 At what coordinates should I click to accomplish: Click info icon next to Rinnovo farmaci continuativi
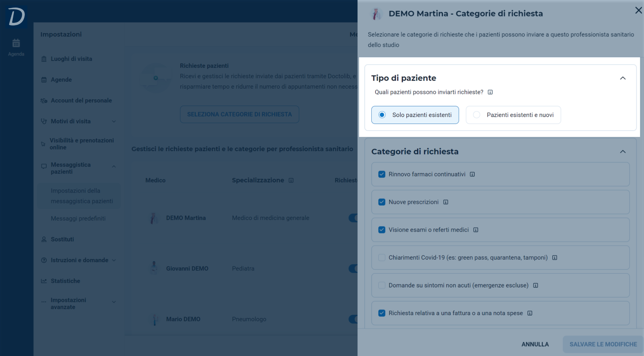(x=472, y=174)
